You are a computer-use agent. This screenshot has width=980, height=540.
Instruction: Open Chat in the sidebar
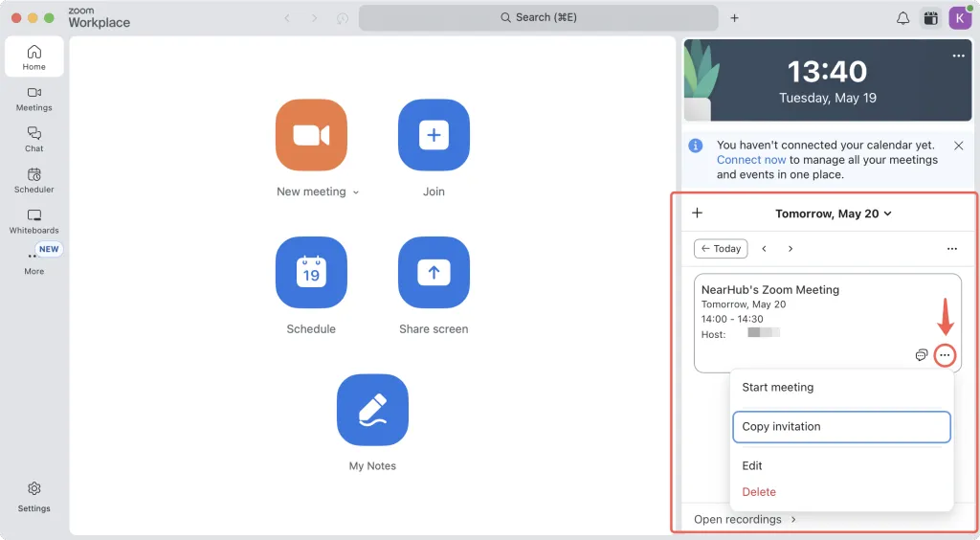point(34,140)
